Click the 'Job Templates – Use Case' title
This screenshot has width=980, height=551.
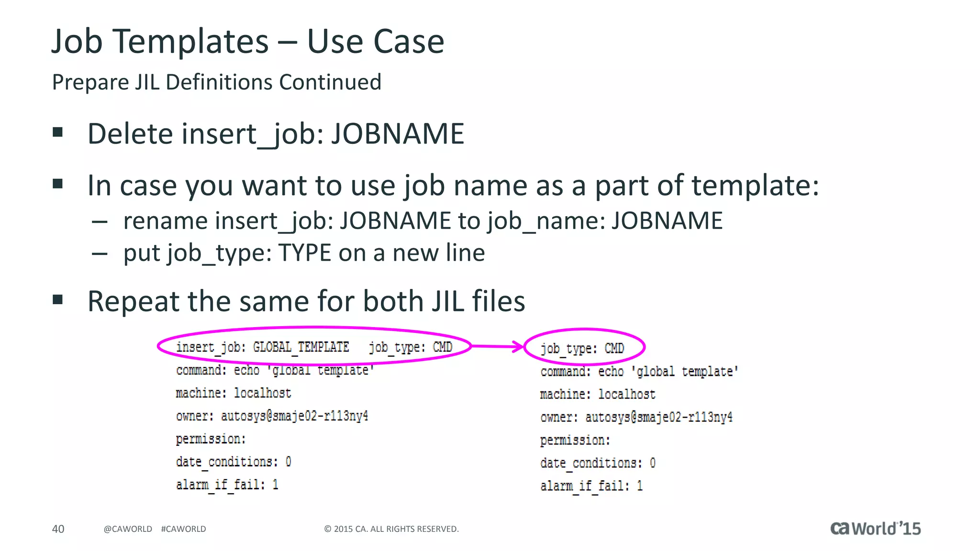[248, 41]
